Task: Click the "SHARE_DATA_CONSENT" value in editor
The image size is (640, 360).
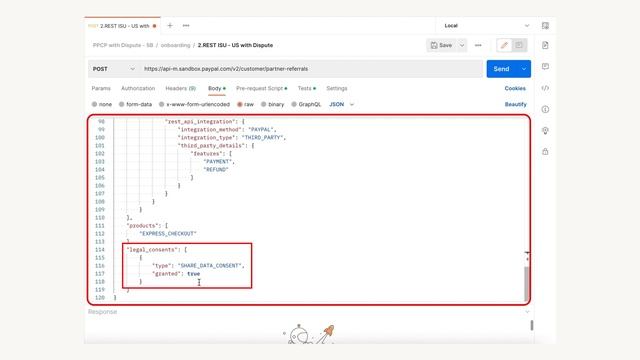Action: pyautogui.click(x=210, y=266)
